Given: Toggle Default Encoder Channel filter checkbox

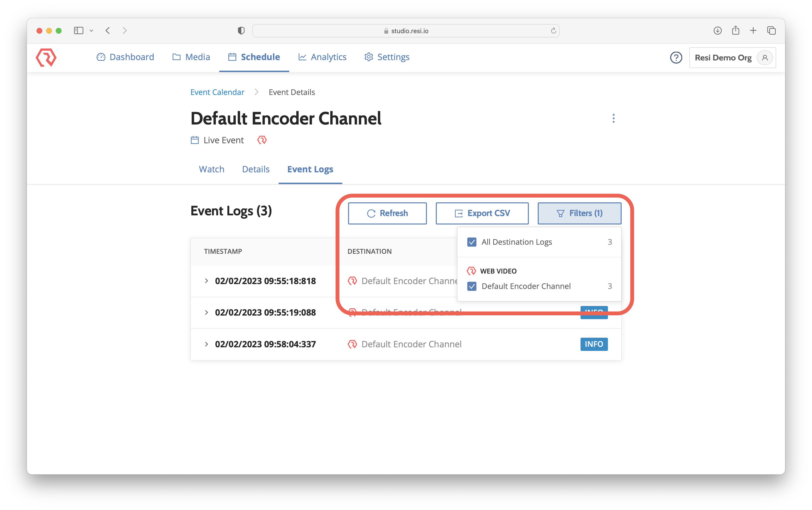Looking at the screenshot, I should click(472, 286).
